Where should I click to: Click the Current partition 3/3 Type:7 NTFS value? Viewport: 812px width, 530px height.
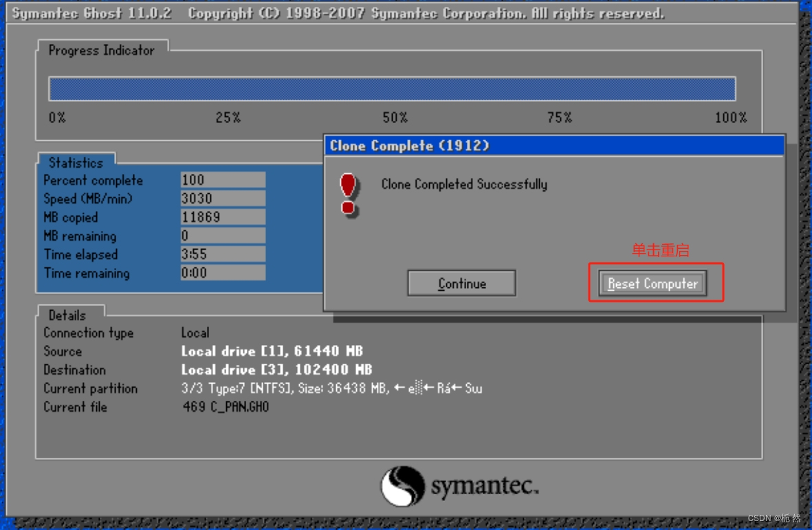(331, 388)
